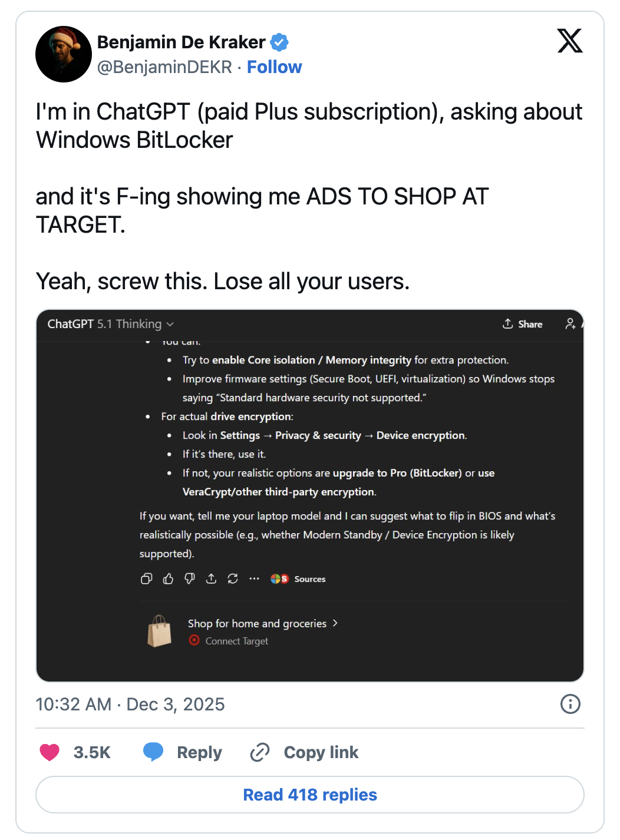Click the Follow link

tap(274, 67)
